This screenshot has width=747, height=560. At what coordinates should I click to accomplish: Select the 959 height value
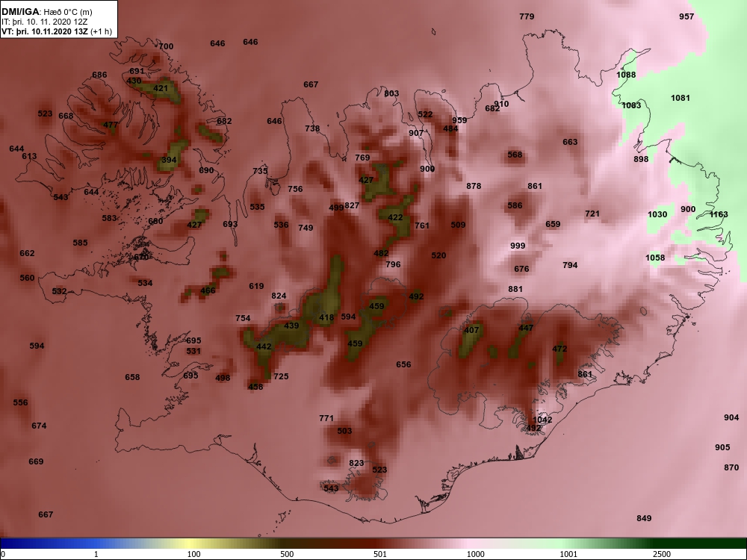459,120
